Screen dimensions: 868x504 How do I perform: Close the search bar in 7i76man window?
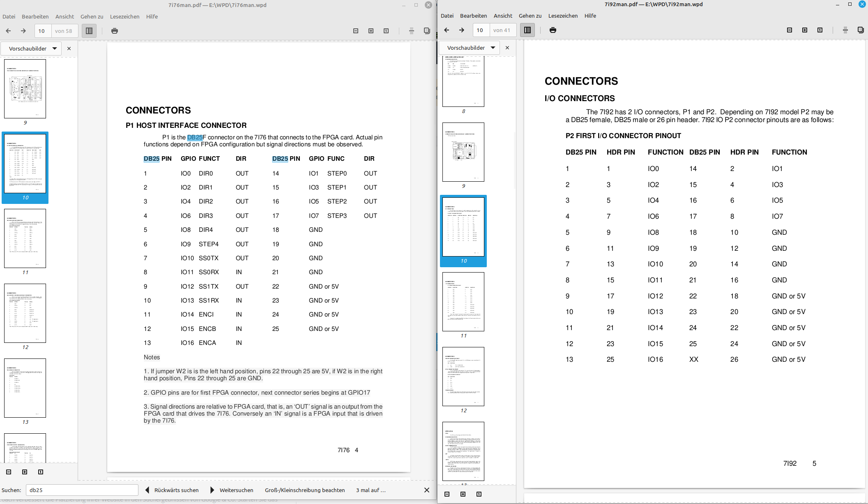[x=427, y=490]
